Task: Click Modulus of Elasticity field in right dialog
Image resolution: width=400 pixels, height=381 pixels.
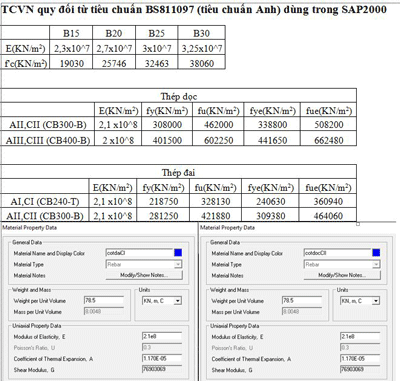Action: [x=360, y=336]
